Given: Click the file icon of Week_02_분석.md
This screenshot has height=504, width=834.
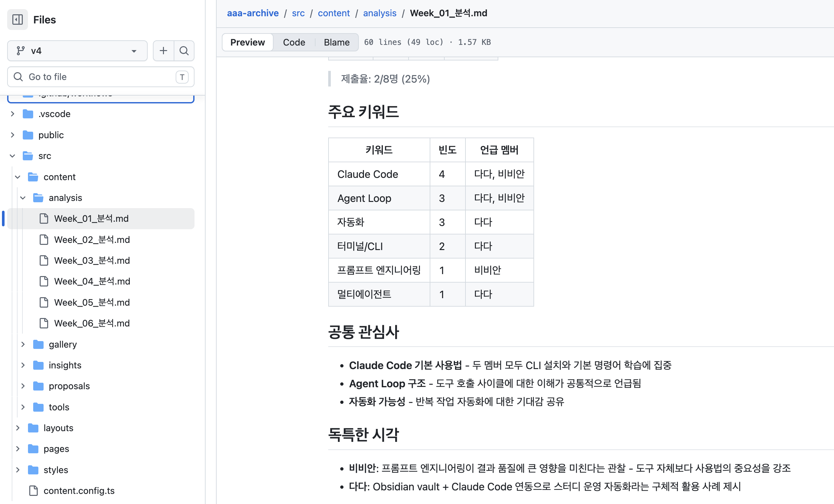Looking at the screenshot, I should click(x=44, y=240).
